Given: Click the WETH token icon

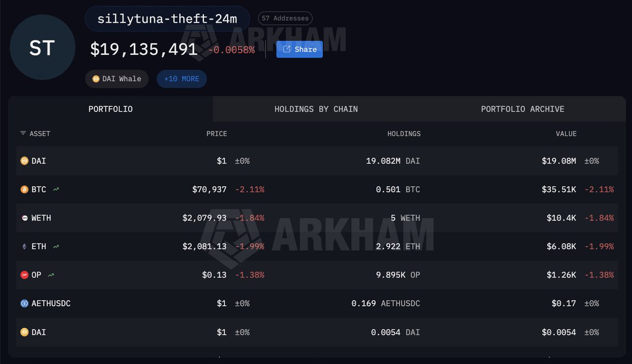Looking at the screenshot, I should point(24,218).
